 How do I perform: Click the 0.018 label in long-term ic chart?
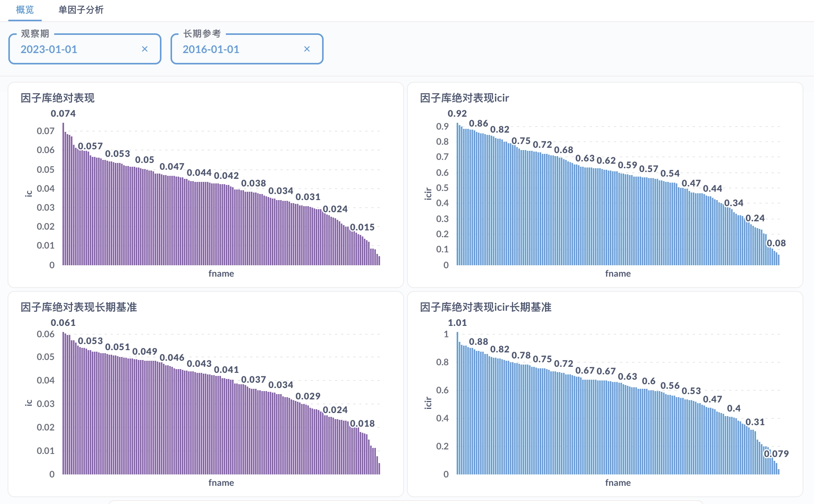pyautogui.click(x=362, y=424)
